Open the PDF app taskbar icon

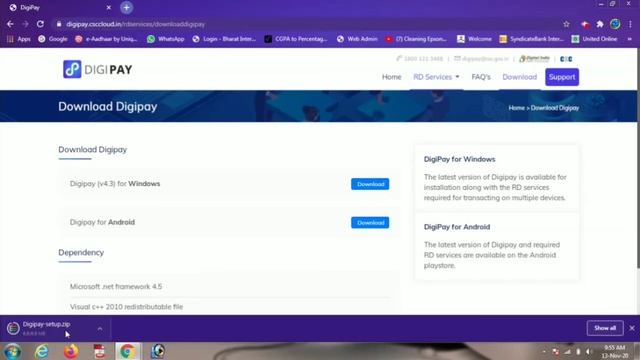tap(99, 351)
